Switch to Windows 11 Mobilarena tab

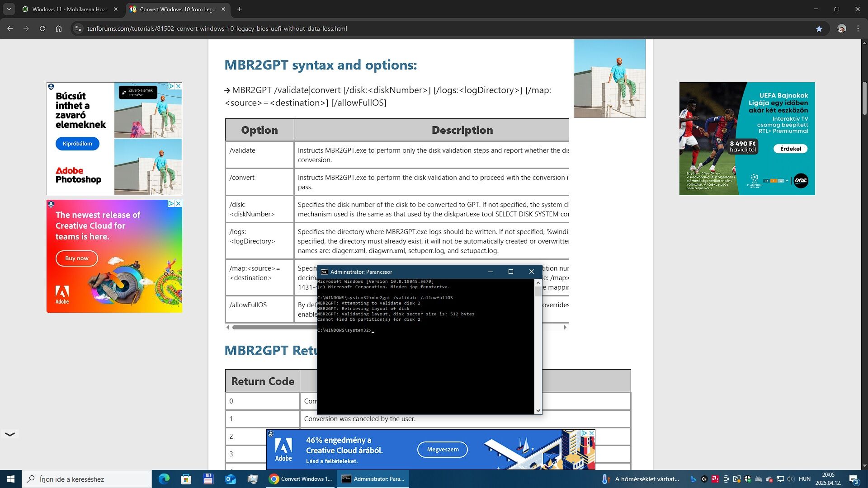[68, 9]
